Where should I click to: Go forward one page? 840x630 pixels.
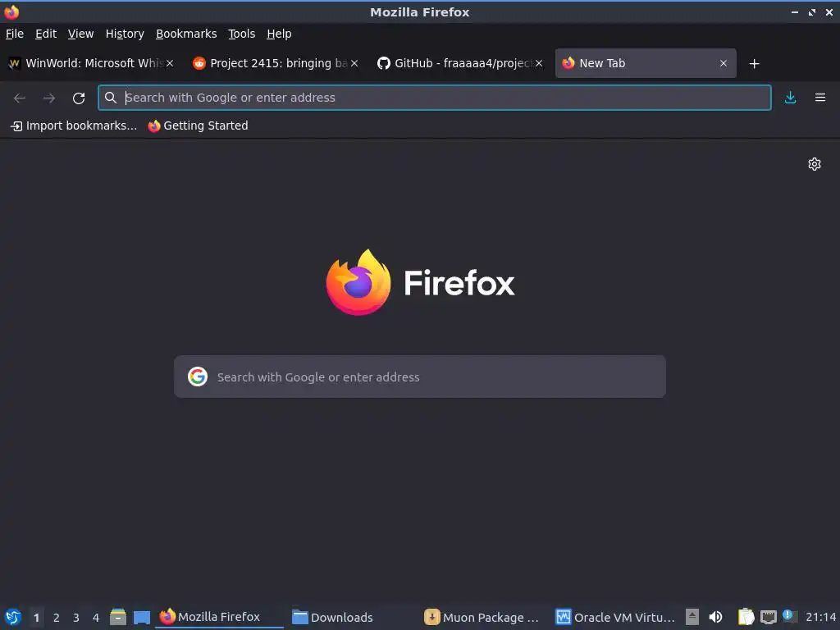[x=49, y=98]
